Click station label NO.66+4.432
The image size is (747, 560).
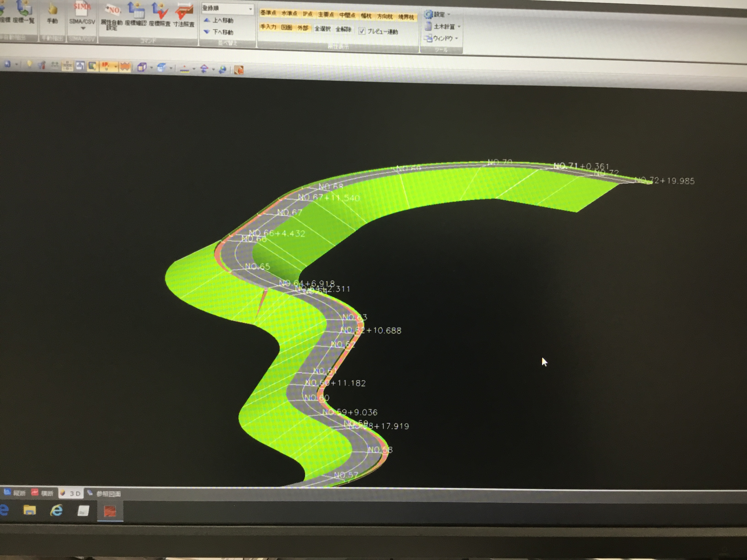click(277, 233)
